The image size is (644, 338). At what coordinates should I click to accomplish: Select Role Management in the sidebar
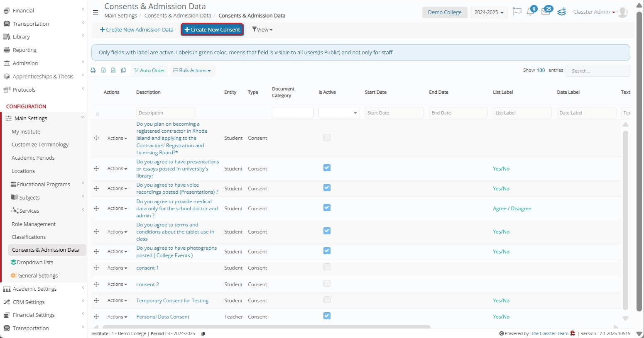pyautogui.click(x=34, y=224)
